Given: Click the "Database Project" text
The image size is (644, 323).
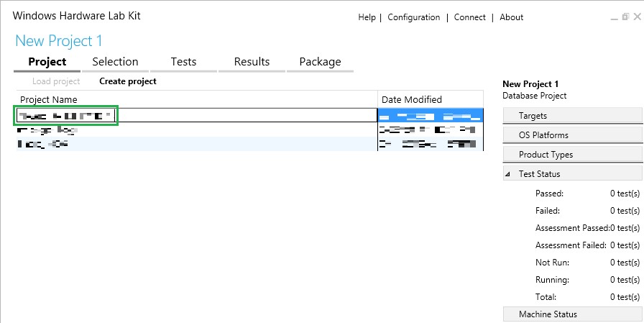Looking at the screenshot, I should coord(534,96).
